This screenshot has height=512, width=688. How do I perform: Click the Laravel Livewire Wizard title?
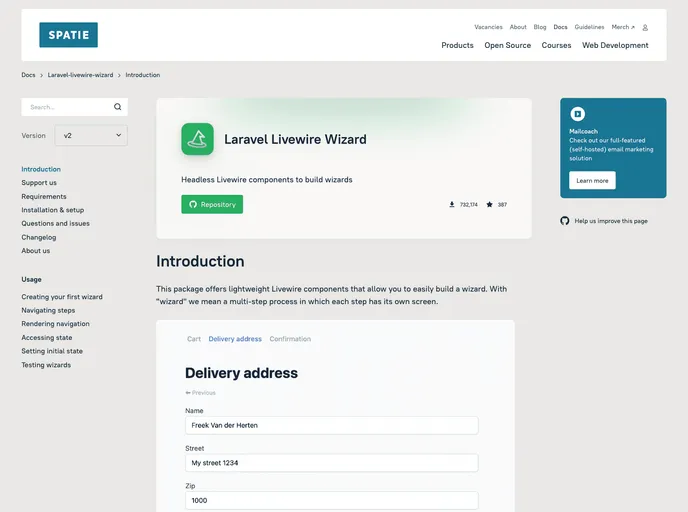pyautogui.click(x=295, y=140)
